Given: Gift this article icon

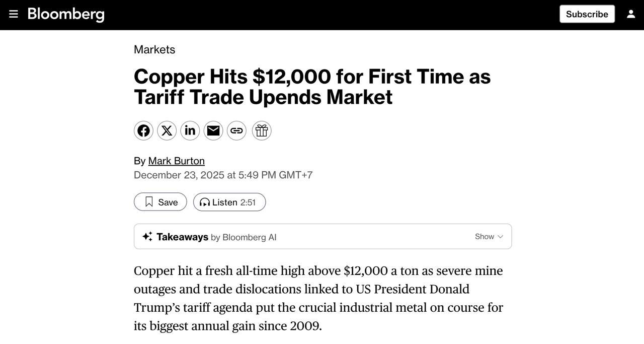Looking at the screenshot, I should pyautogui.click(x=262, y=131).
